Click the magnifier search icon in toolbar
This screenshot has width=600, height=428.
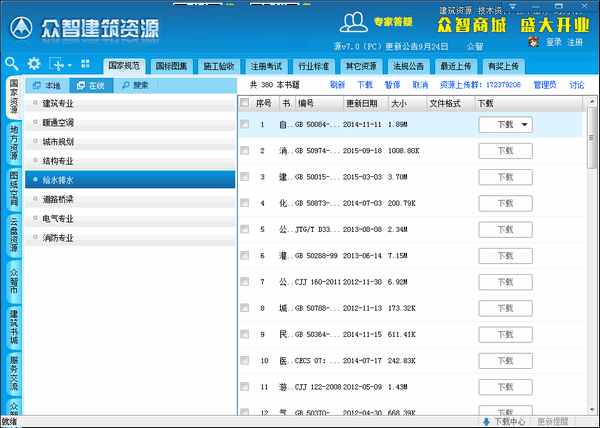[x=13, y=63]
